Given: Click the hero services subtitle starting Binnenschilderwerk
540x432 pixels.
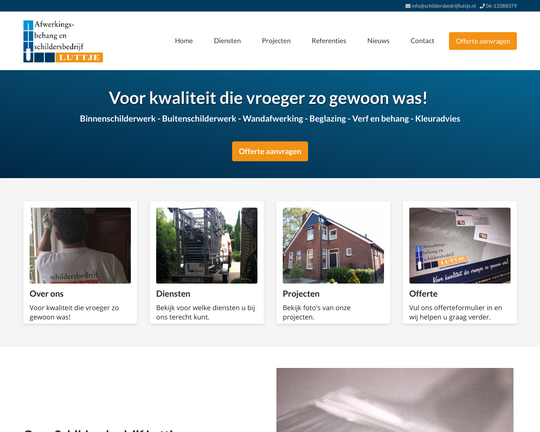Looking at the screenshot, I should coord(270,119).
